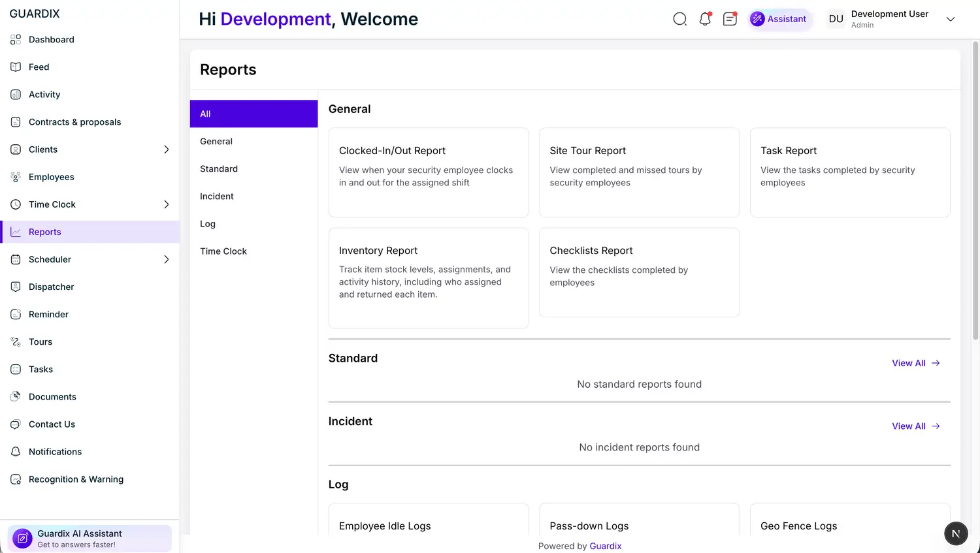Open the Clocked-In/Out Report card
980x553 pixels.
(x=428, y=172)
